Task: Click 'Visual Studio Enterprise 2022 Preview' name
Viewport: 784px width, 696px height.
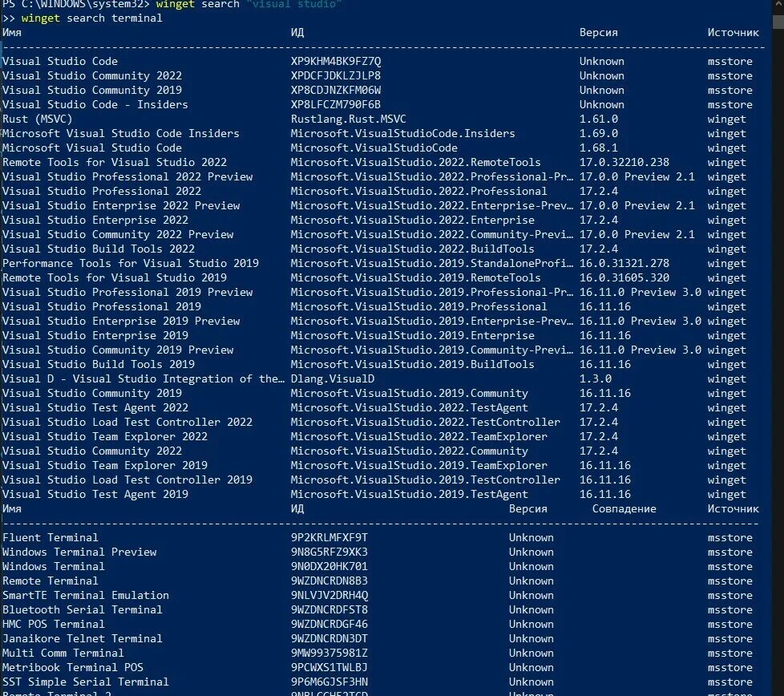Action: 121,206
